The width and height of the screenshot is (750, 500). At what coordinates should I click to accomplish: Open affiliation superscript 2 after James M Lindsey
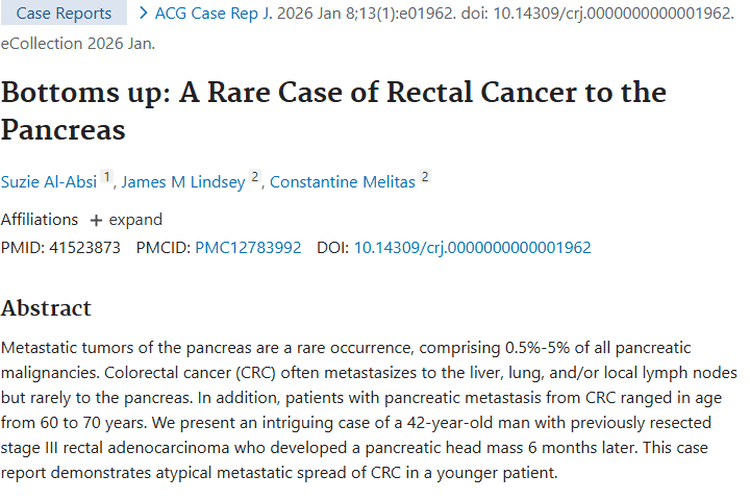point(255,178)
